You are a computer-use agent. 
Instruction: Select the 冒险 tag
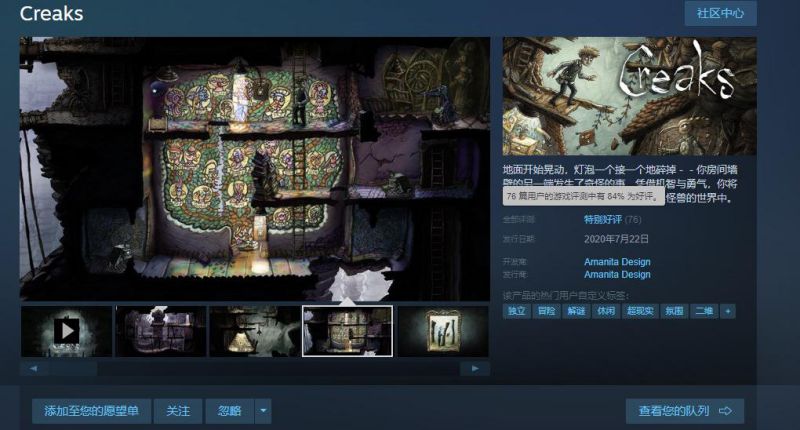coord(546,311)
